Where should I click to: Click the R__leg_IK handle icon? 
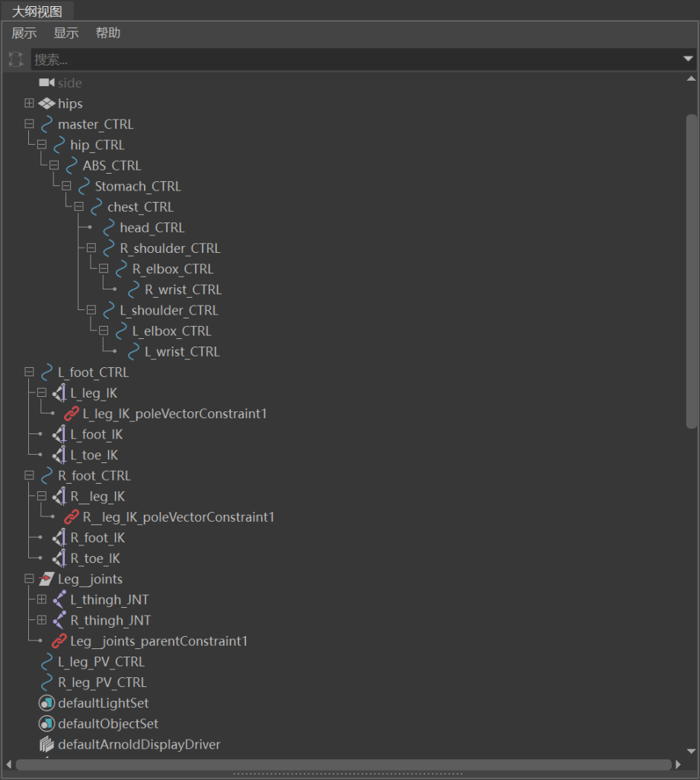tap(59, 497)
